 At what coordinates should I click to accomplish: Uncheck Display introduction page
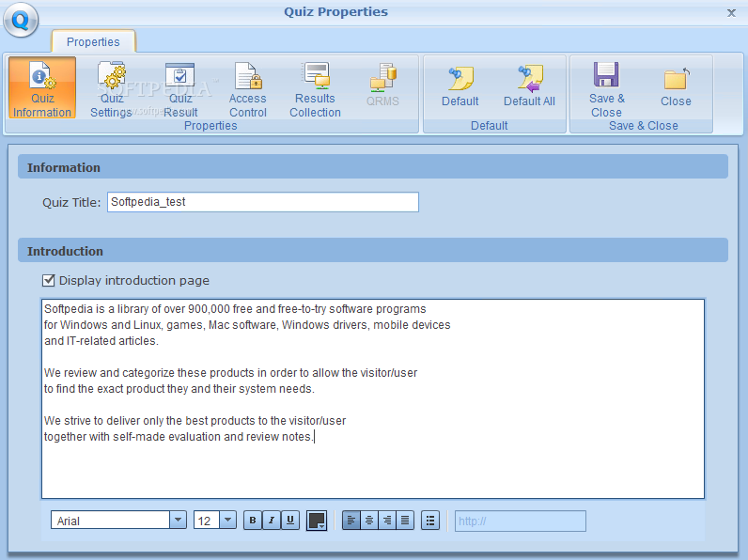pyautogui.click(x=49, y=281)
